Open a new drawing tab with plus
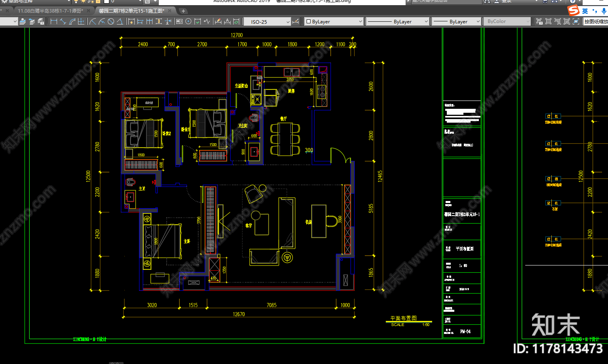 183,11
